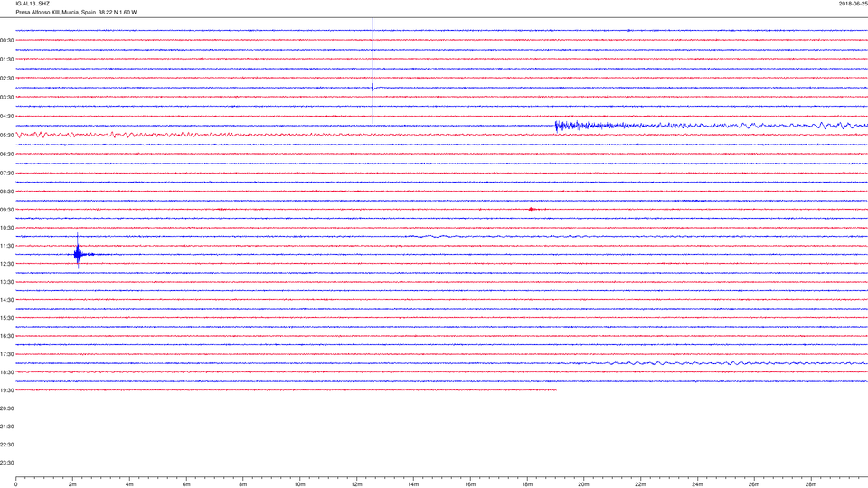This screenshot has width=868, height=488.
Task: Click the 01:30 row label
Action: coord(6,60)
